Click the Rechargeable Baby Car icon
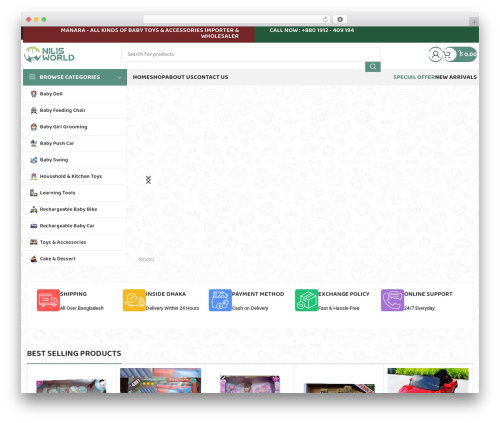This screenshot has height=423, width=500. 34,226
